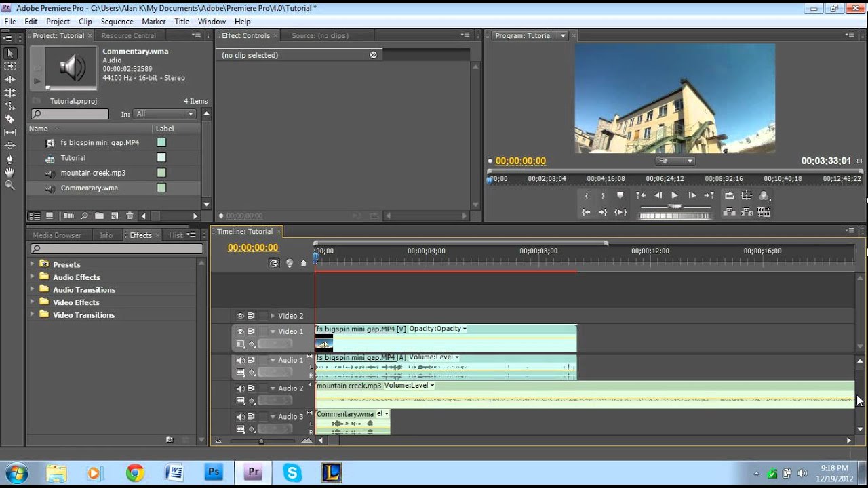868x488 pixels.
Task: Toggle the timeline Snap button
Action: [x=274, y=263]
